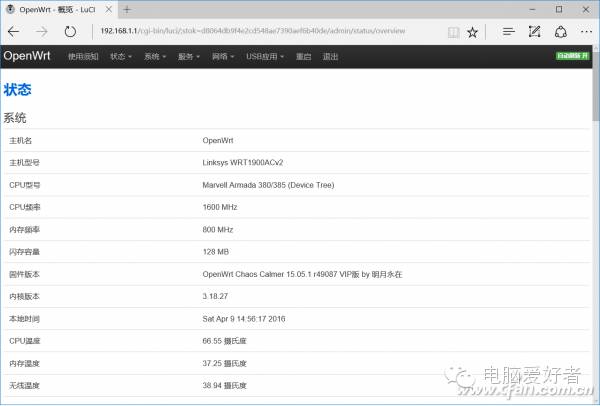The width and height of the screenshot is (600, 406).
Task: Select the OpenWrt Chaos Calmer firmware text
Action: pyautogui.click(x=302, y=274)
